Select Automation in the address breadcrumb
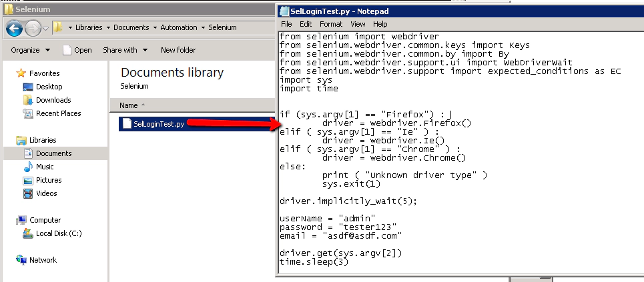The height and width of the screenshot is (282, 644). click(179, 27)
